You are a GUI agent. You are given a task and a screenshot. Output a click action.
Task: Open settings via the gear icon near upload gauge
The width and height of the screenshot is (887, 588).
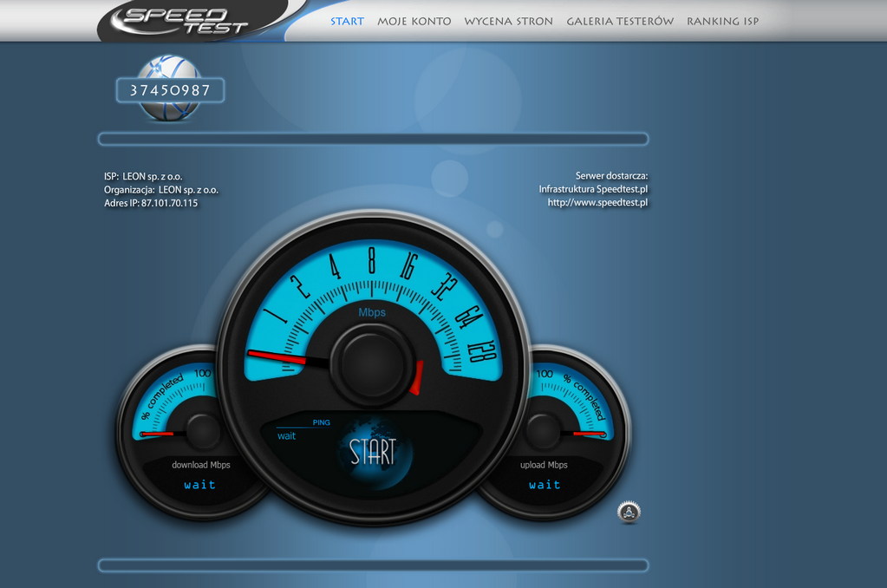click(x=628, y=512)
